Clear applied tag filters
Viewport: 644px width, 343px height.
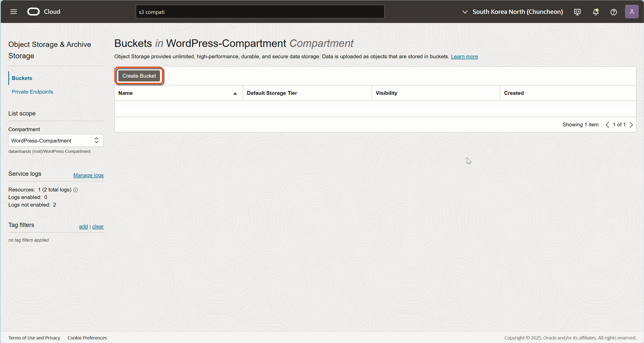[98, 226]
